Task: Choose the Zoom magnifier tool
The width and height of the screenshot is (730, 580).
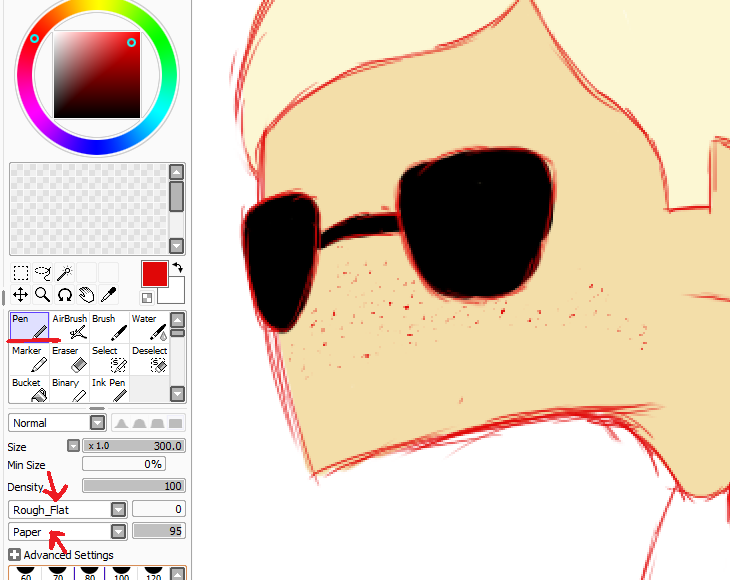Action: click(43, 295)
